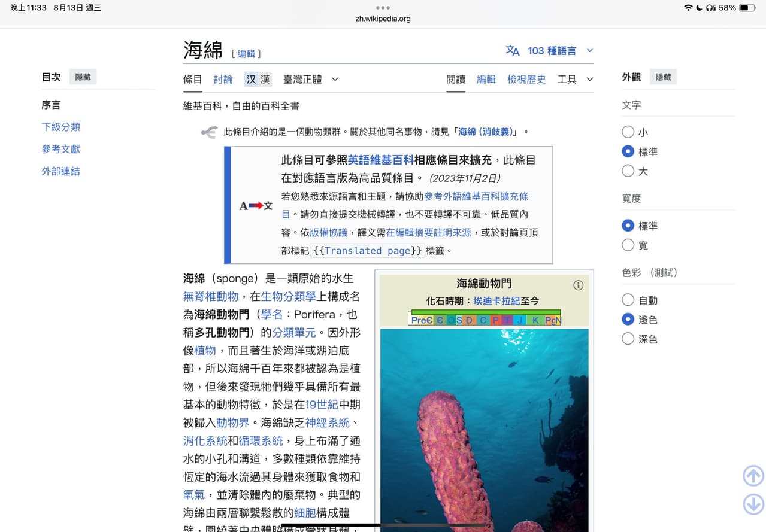Select the 大 text size option

[628, 171]
